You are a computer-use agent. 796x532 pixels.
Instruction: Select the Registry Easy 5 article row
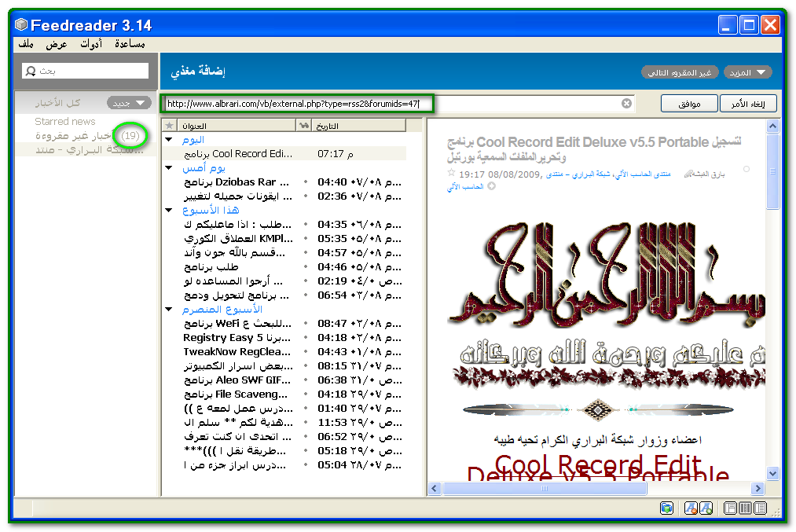pyautogui.click(x=284, y=338)
